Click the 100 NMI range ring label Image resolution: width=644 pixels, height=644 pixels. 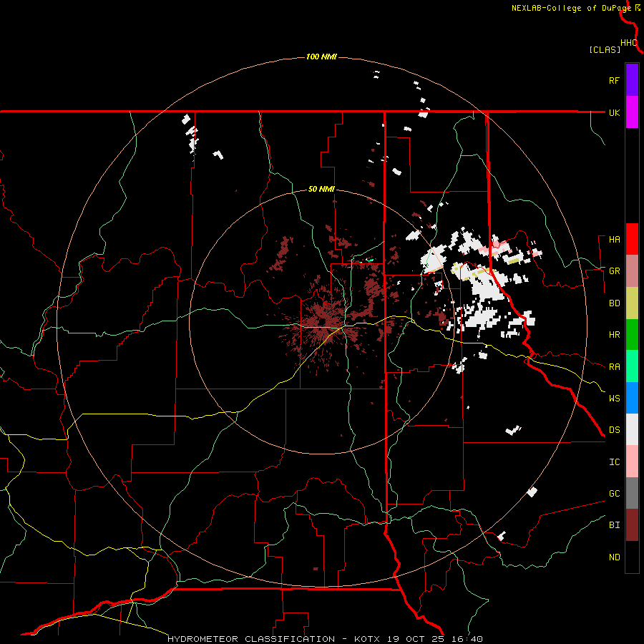click(321, 57)
